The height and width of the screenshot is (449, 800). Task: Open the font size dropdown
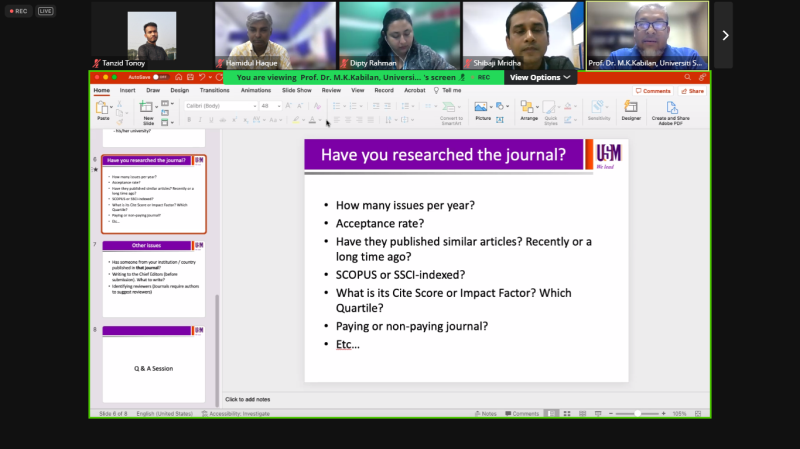click(x=271, y=105)
